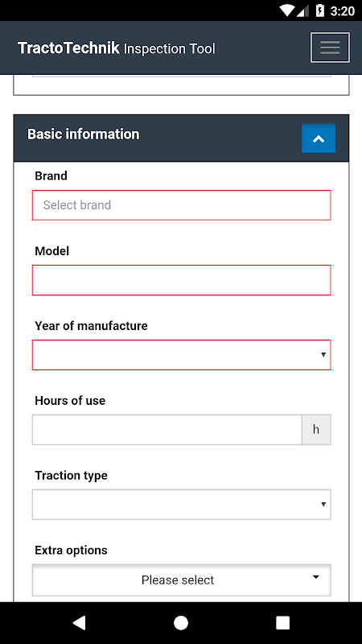Image resolution: width=362 pixels, height=644 pixels.
Task: Tap the battery icon in status bar
Action: click(x=319, y=10)
